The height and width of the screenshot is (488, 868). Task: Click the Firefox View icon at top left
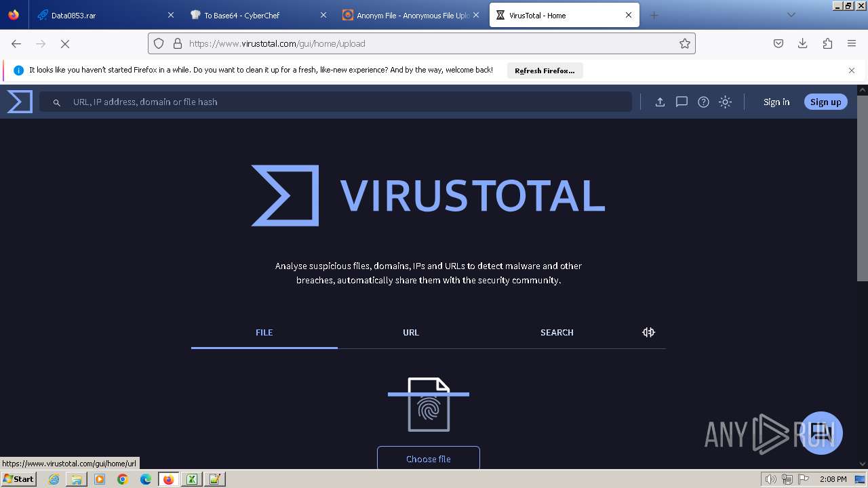click(14, 15)
